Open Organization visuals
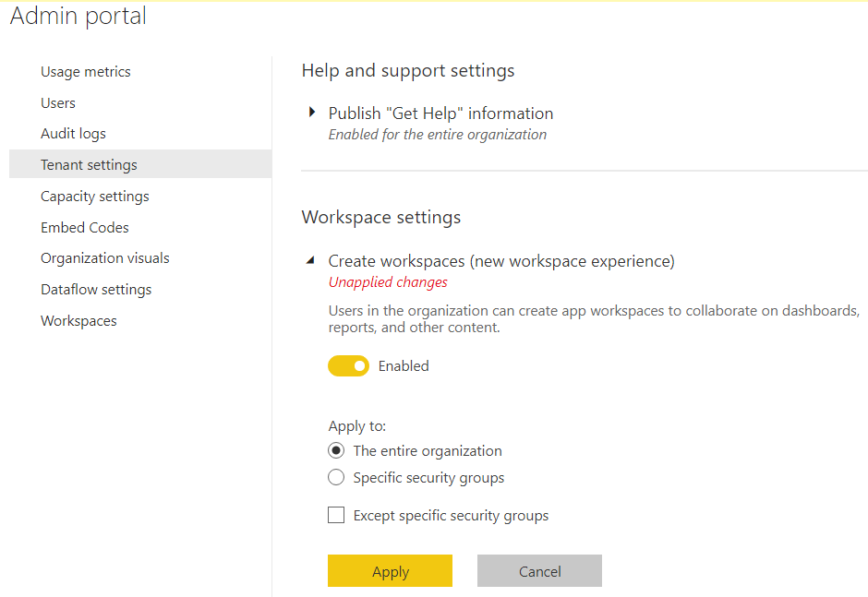The height and width of the screenshot is (597, 868). click(104, 257)
